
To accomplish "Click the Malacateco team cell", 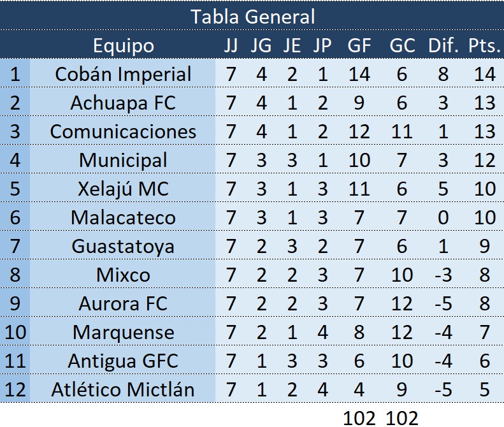I will (123, 217).
